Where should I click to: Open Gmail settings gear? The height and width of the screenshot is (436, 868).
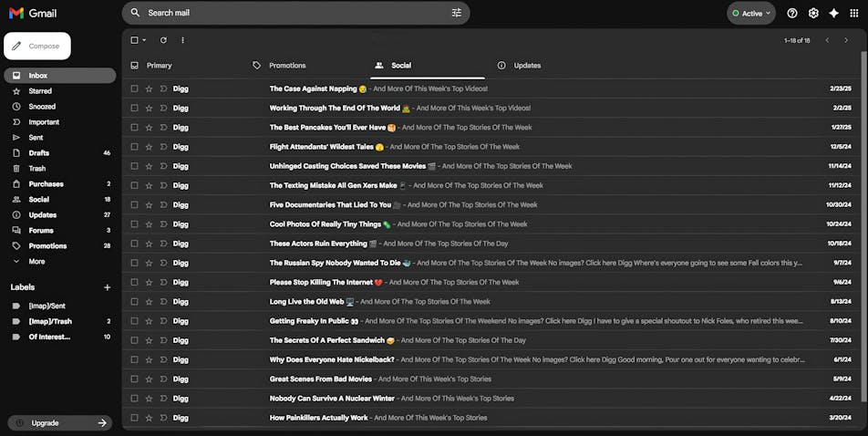tap(813, 13)
